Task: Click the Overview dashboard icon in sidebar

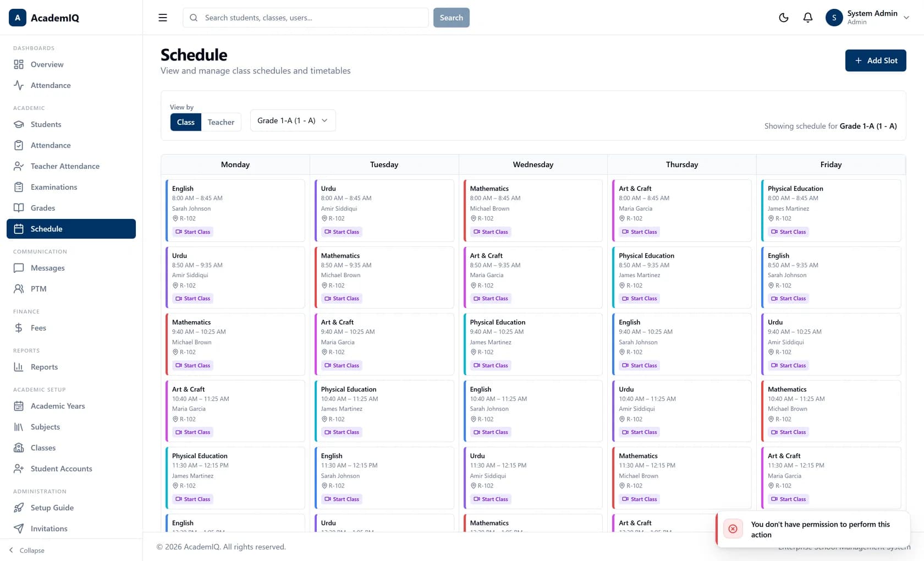Action: (19, 64)
